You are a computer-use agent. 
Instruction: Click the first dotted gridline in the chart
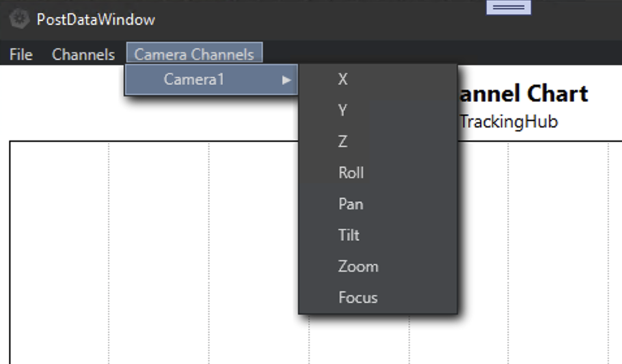pos(109,260)
